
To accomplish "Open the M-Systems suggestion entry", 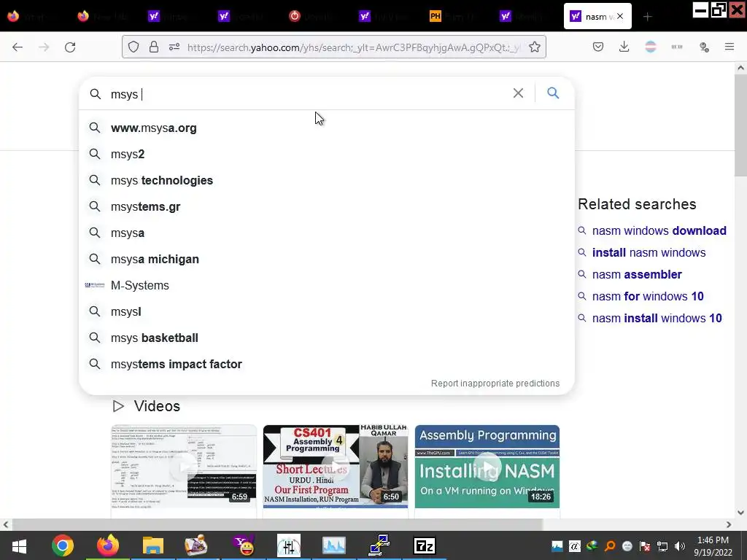I will tap(326, 285).
